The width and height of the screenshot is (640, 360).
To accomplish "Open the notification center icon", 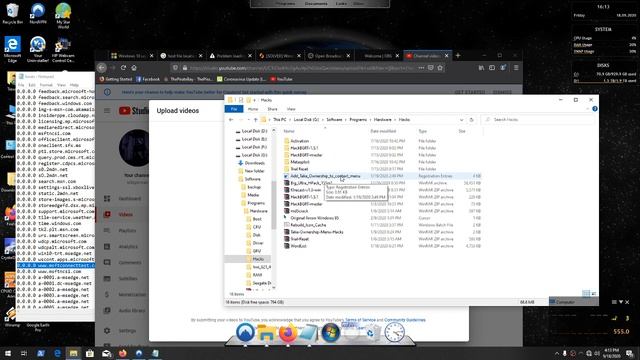I will 630,353.
